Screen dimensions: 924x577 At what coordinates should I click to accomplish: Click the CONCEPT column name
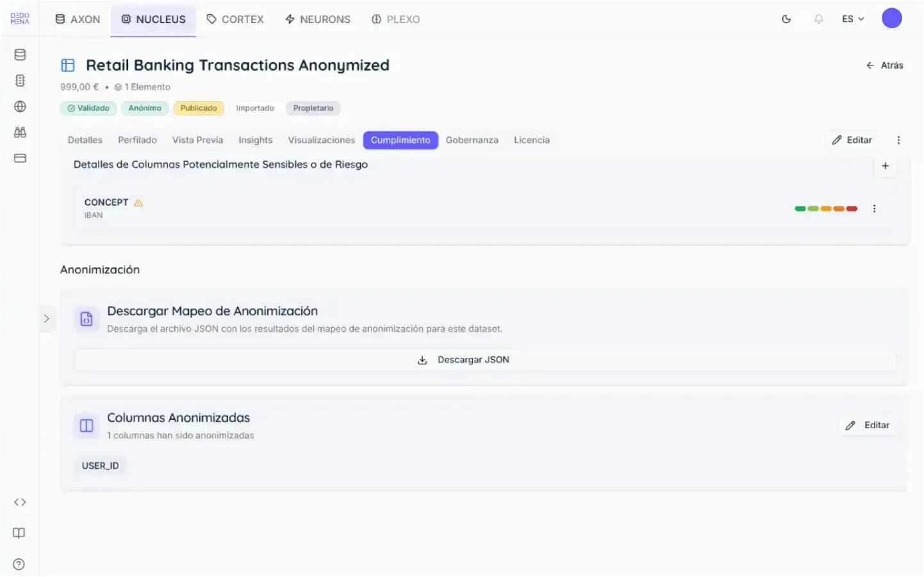106,203
